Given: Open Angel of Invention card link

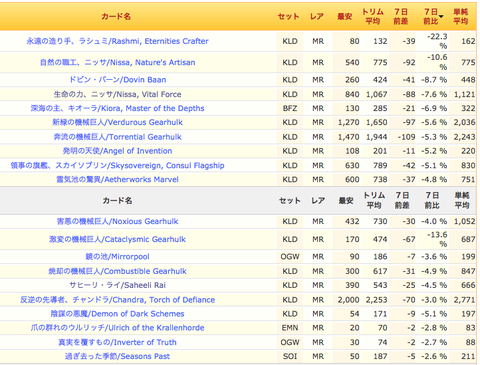Looking at the screenshot, I should pyautogui.click(x=117, y=151).
